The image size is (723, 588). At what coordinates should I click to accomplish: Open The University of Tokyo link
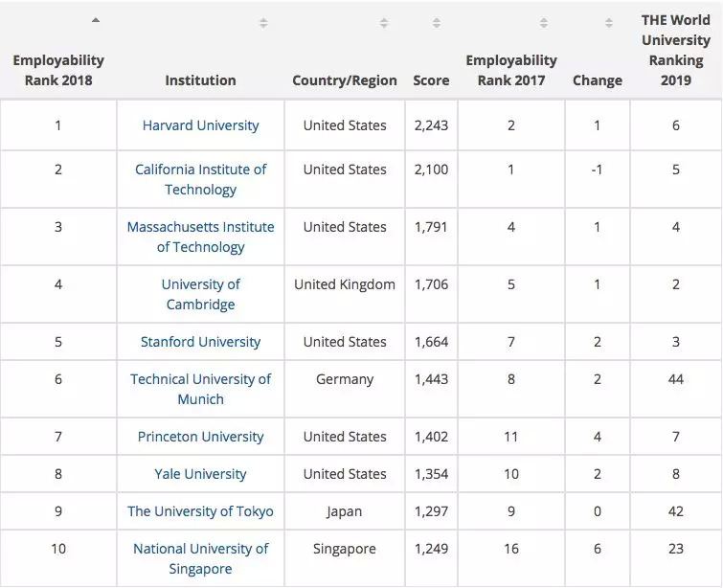coord(200,511)
